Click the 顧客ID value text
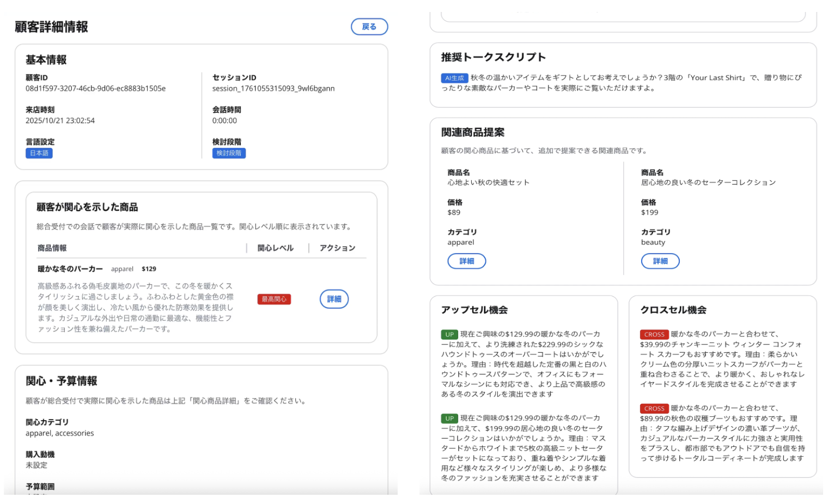828x504 pixels. click(x=95, y=89)
